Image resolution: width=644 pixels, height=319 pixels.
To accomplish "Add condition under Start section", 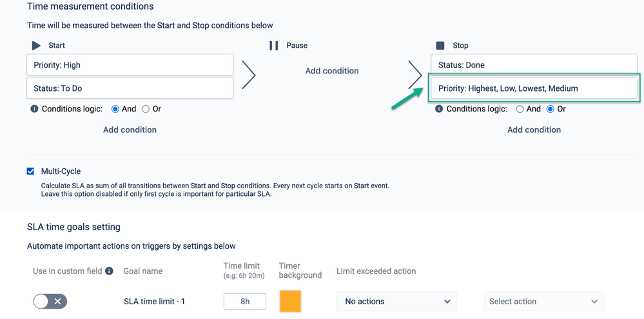I will 130,130.
